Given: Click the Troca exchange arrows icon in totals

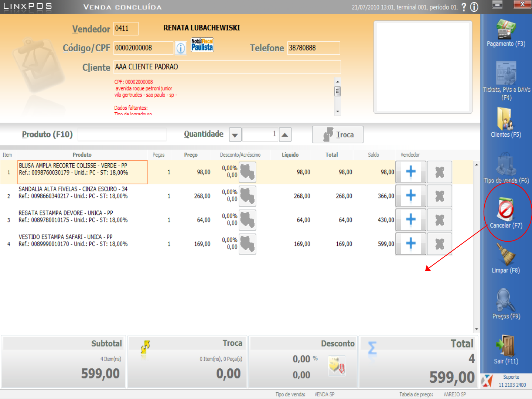Looking at the screenshot, I should coord(145,347).
